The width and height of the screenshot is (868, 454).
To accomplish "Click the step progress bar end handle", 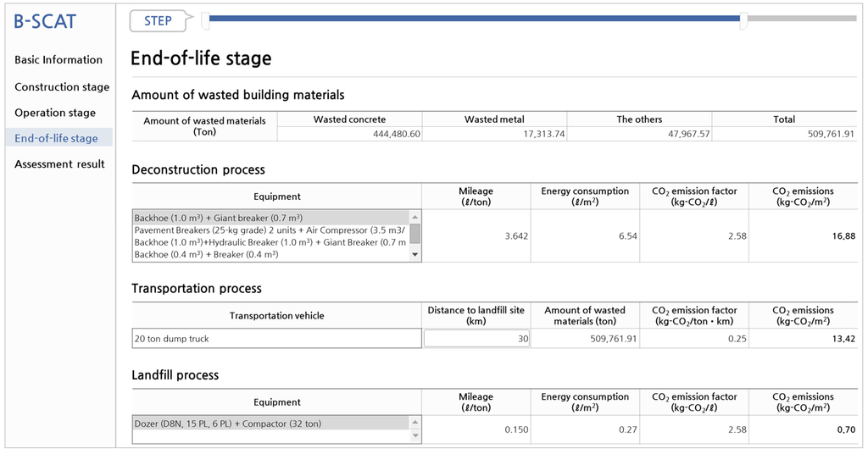I will coord(743,20).
